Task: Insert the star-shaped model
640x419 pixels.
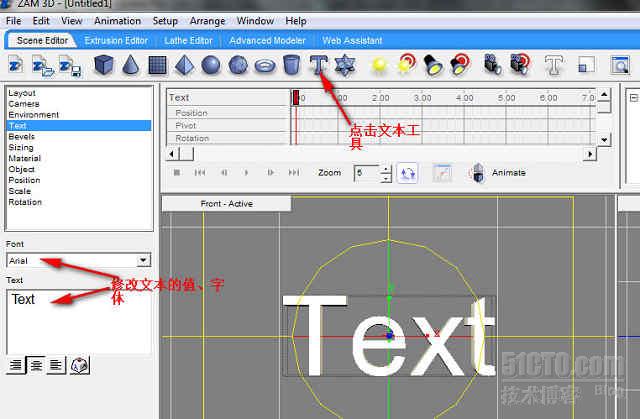Action: coord(345,65)
